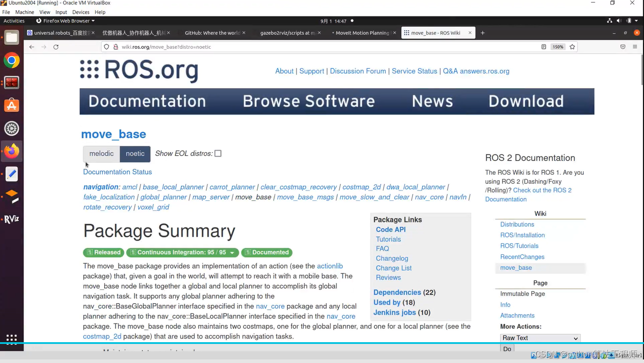Viewport: 644px width, 363px height.
Task: Follow the actionlib link in the summary
Action: [x=330, y=266]
